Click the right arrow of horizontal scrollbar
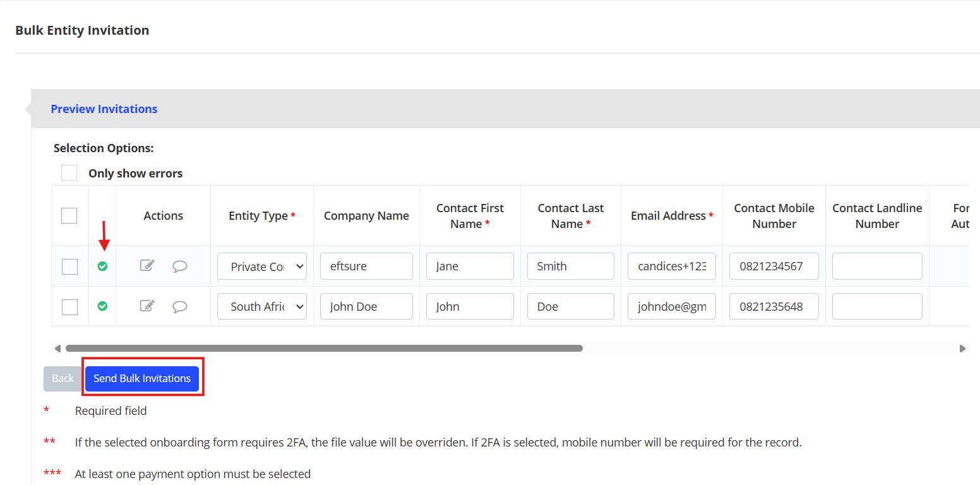 [962, 348]
